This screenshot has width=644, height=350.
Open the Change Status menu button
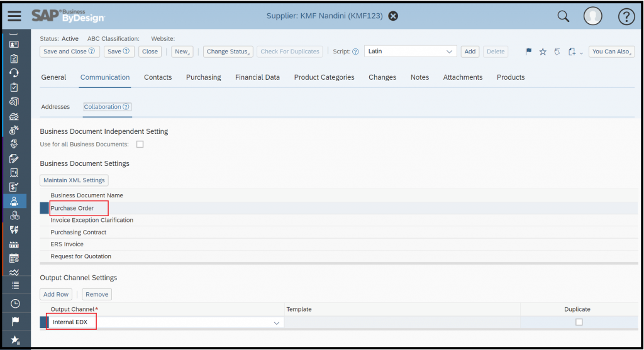pos(228,52)
